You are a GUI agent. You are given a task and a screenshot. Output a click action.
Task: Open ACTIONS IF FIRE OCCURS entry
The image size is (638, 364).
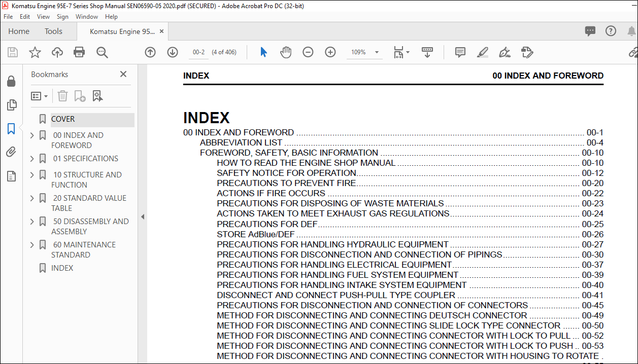(410, 193)
